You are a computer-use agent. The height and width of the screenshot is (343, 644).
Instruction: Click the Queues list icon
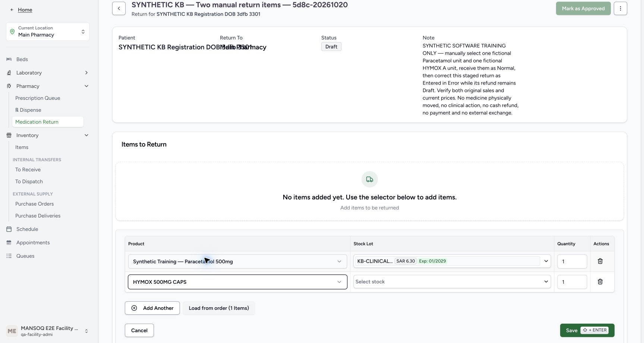point(9,256)
